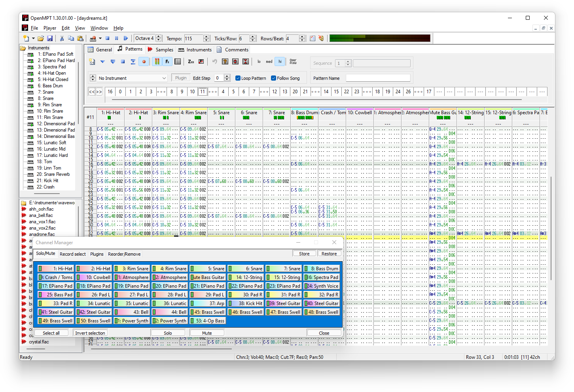The height and width of the screenshot is (392, 574).
Task: Click the Edit Step stepper arrows
Action: coord(227,78)
